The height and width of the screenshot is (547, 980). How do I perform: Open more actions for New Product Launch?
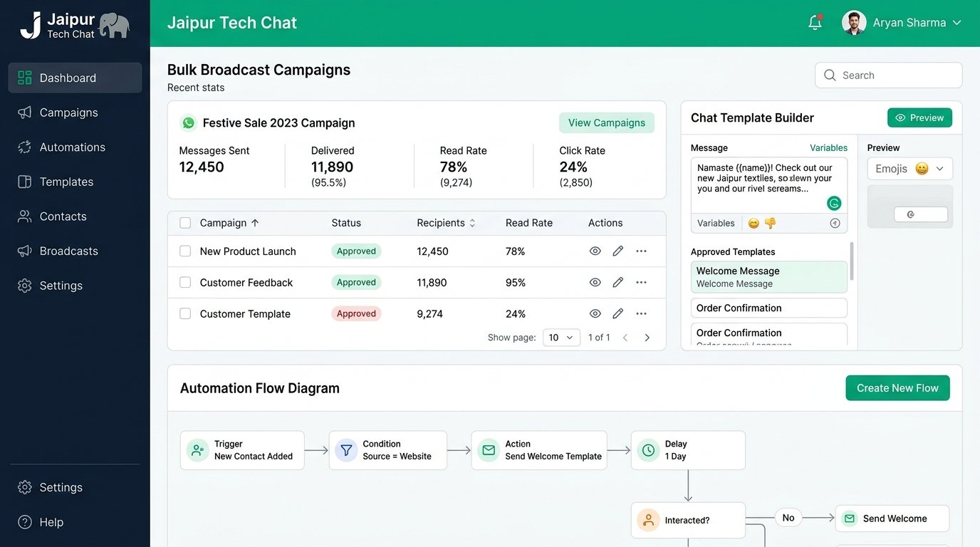pos(642,251)
